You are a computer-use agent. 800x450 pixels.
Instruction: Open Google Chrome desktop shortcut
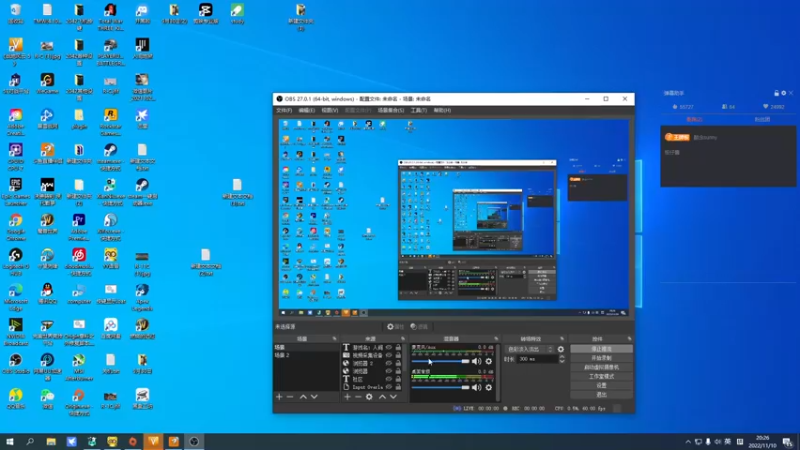pyautogui.click(x=15, y=227)
